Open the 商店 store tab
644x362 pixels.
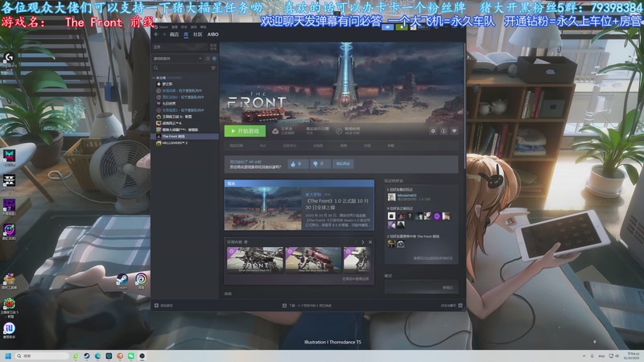[x=174, y=35]
